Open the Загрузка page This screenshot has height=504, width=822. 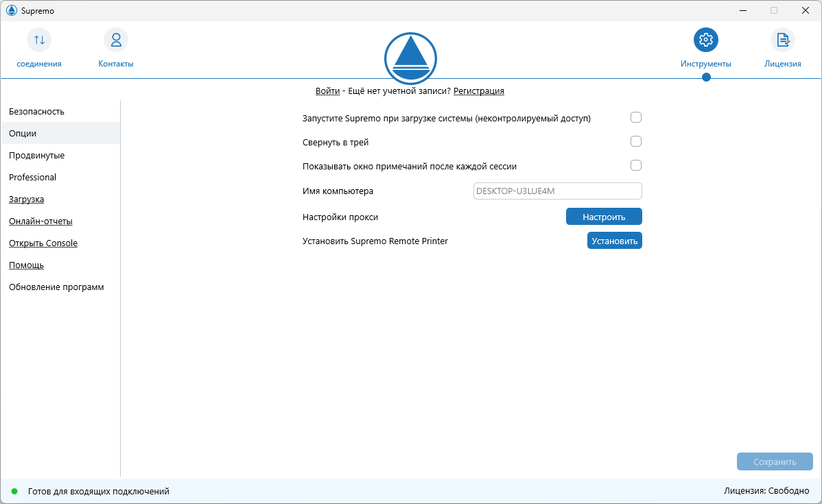click(x=25, y=199)
